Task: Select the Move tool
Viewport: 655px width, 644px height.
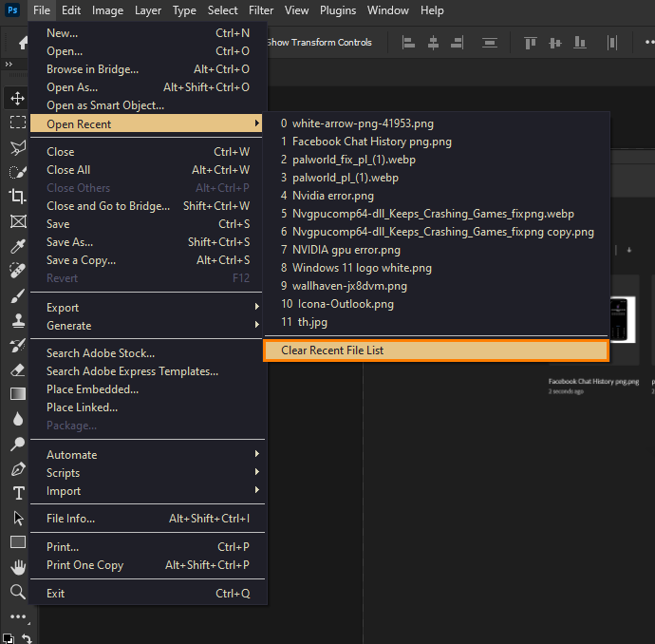Action: [17, 99]
